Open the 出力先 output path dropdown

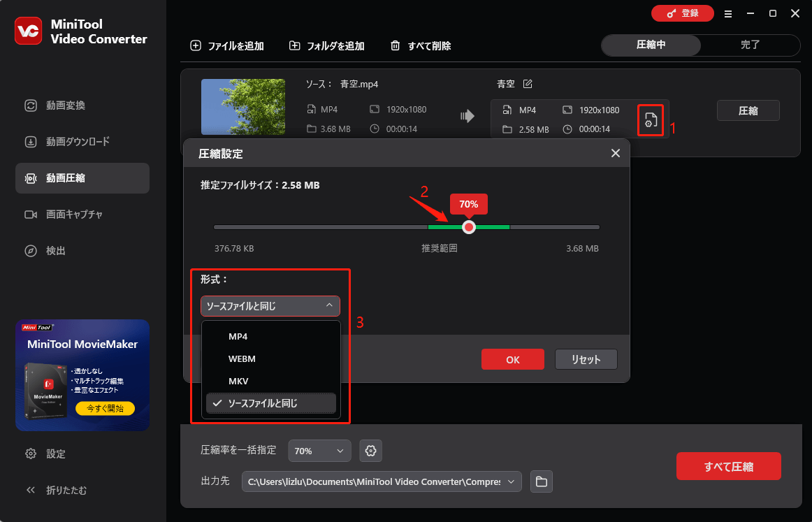[x=382, y=481]
